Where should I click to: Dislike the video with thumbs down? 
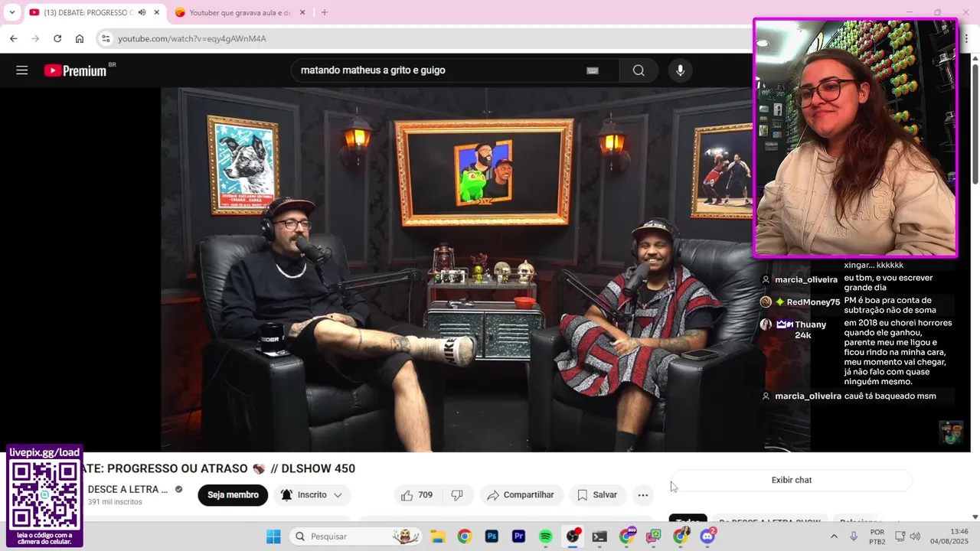click(457, 495)
